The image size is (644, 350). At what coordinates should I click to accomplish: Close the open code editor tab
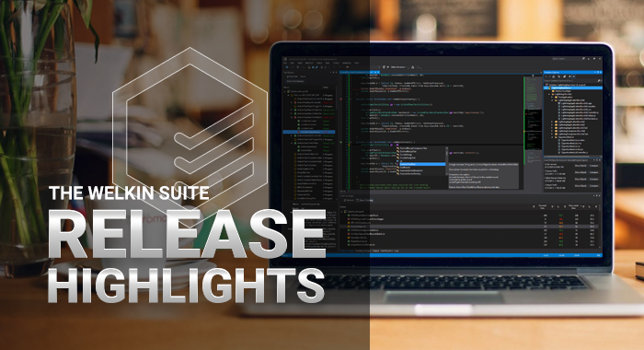click(x=378, y=73)
